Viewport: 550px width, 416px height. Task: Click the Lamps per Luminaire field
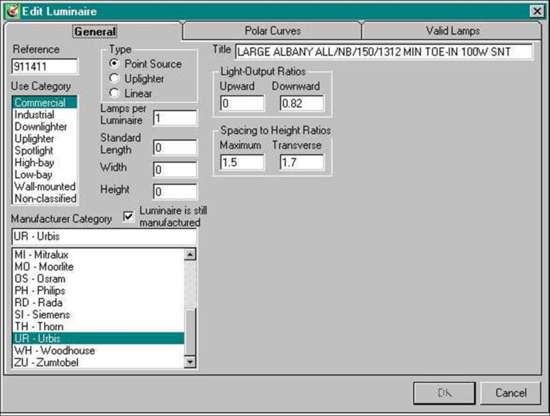tap(175, 118)
